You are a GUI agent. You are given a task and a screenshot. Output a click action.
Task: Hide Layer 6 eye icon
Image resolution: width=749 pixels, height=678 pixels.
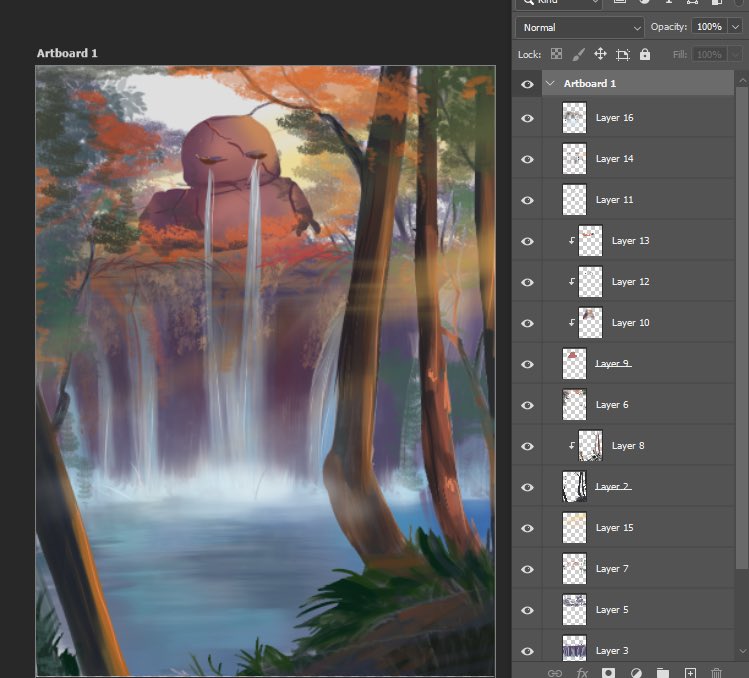point(527,406)
